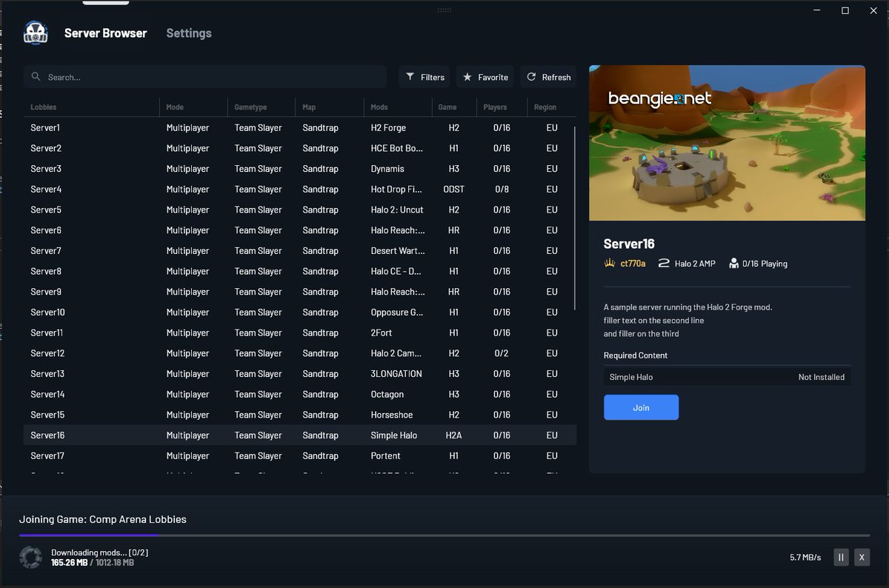Cancel the download with the X button

[x=862, y=557]
